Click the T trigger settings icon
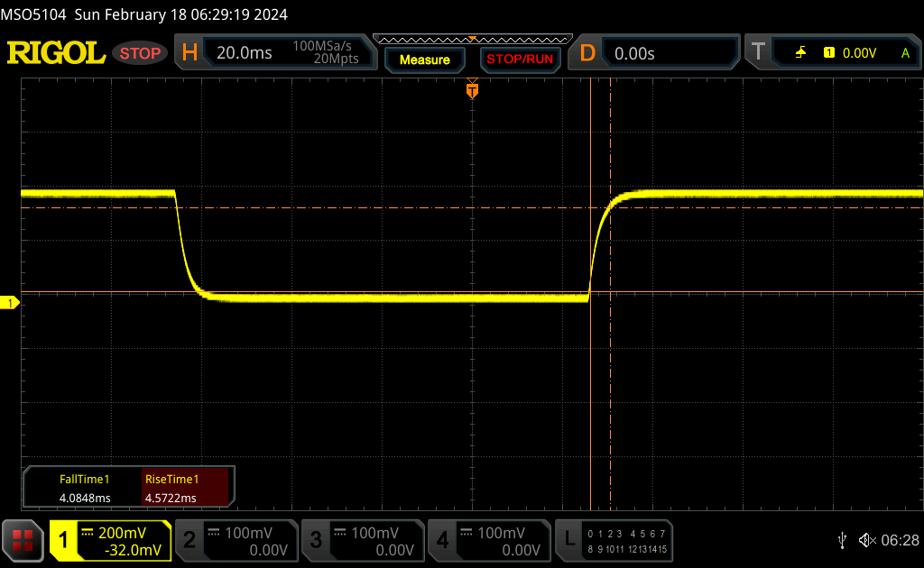 [x=758, y=53]
